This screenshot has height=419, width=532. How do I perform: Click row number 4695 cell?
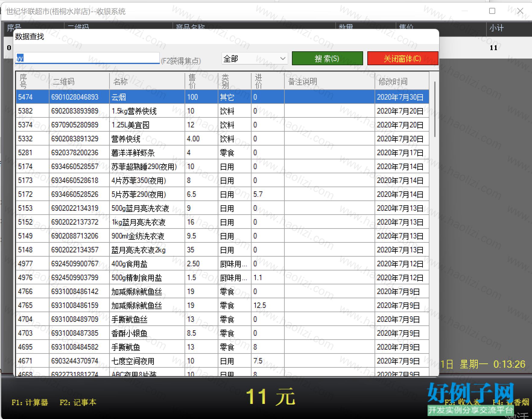point(32,347)
